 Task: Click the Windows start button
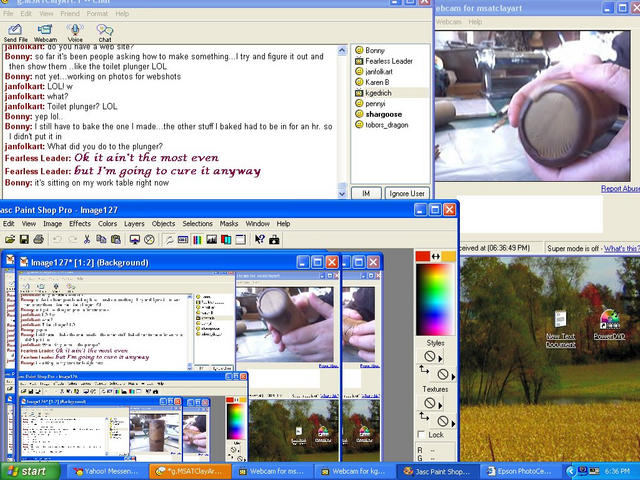tap(30, 471)
